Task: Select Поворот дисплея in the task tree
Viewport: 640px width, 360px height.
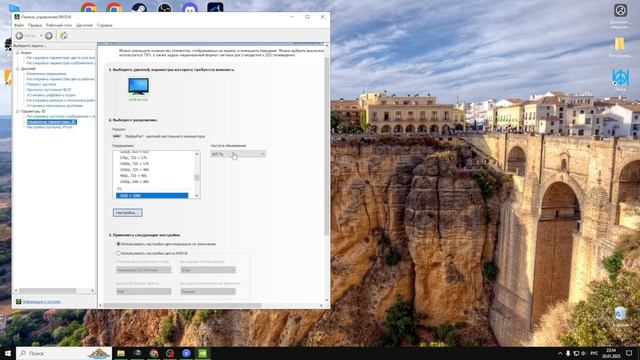Action: (x=41, y=84)
